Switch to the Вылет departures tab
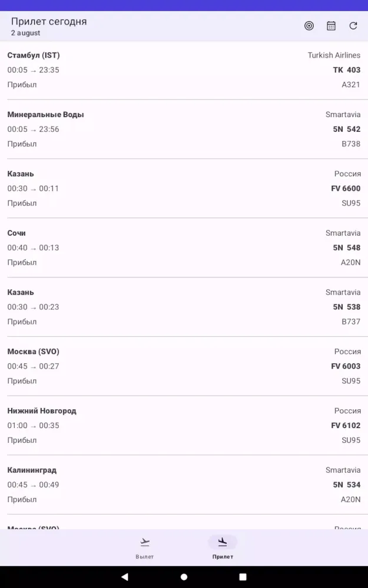Image resolution: width=368 pixels, height=588 pixels. tap(145, 548)
